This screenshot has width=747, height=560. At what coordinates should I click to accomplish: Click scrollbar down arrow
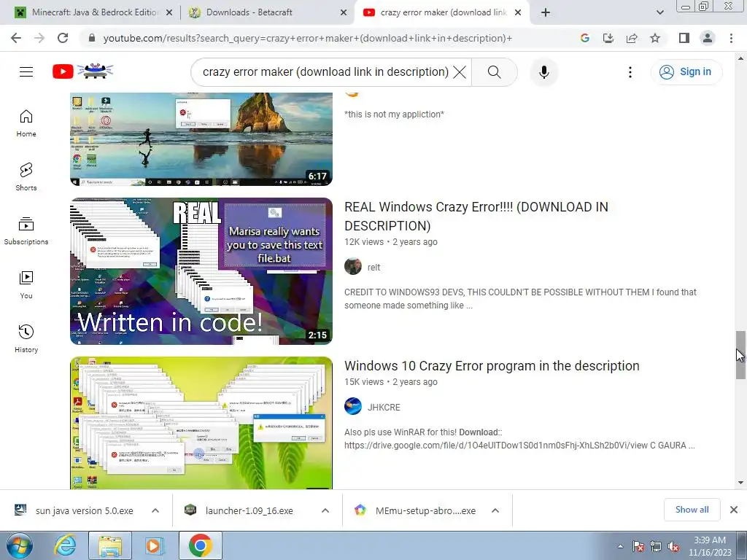tap(740, 483)
